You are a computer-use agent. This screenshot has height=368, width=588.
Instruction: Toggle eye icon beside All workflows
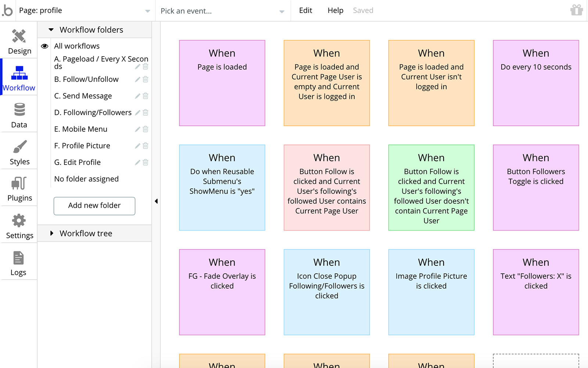coord(44,46)
